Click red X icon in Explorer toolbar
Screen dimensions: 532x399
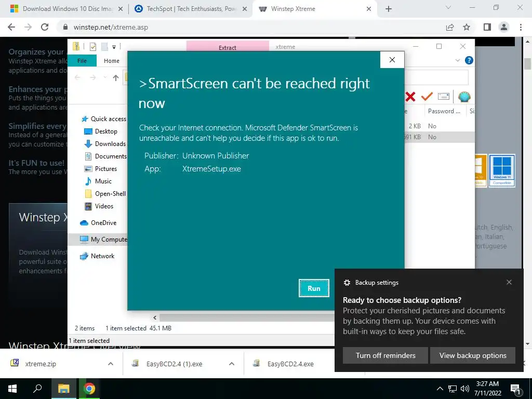click(410, 97)
